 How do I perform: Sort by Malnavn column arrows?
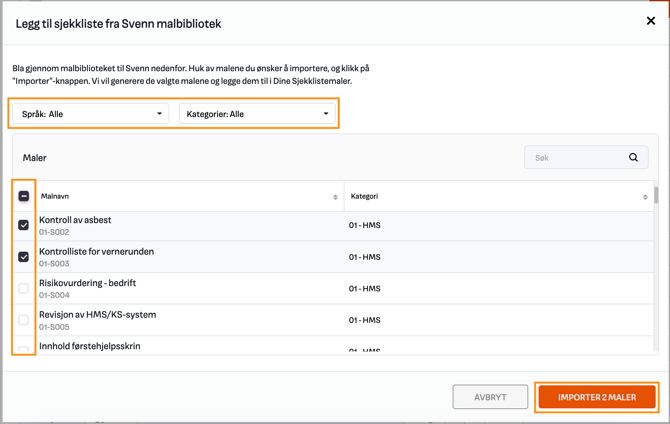(x=335, y=197)
